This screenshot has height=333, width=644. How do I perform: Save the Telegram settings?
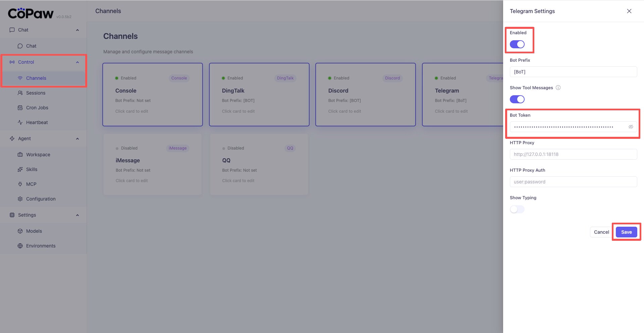click(626, 232)
